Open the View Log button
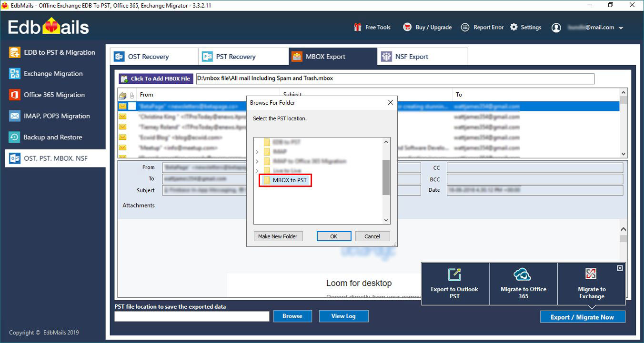 343,316
